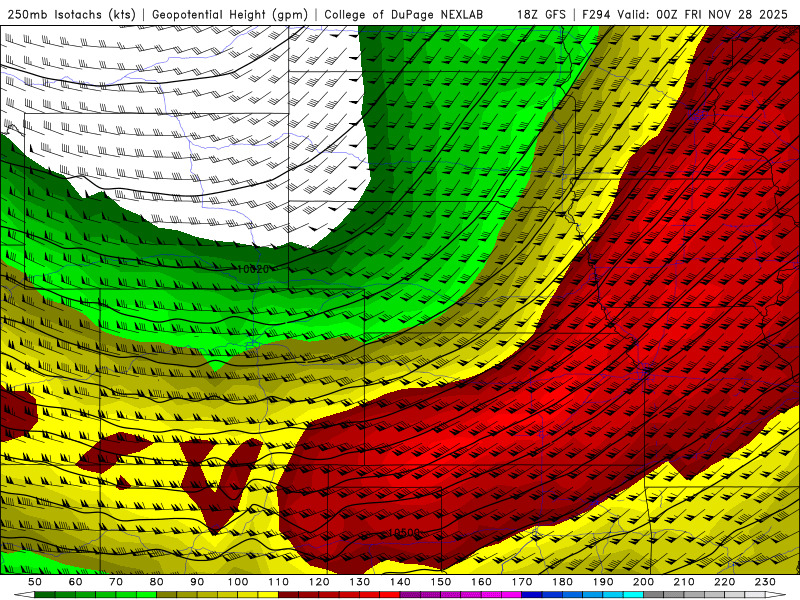The height and width of the screenshot is (600, 800).
Task: Click the 50 knot legend value
Action: (x=35, y=582)
